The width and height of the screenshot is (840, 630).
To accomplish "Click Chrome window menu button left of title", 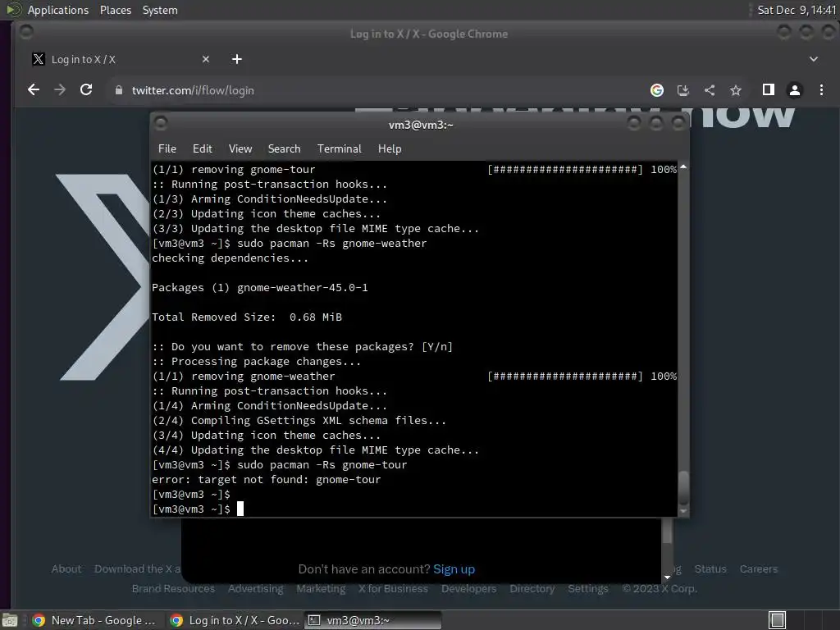I will click(x=25, y=33).
